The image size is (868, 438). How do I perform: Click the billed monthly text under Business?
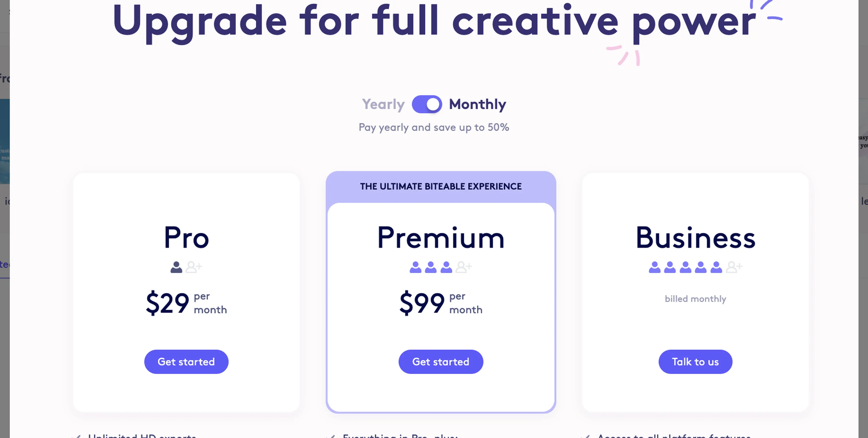pyautogui.click(x=695, y=299)
